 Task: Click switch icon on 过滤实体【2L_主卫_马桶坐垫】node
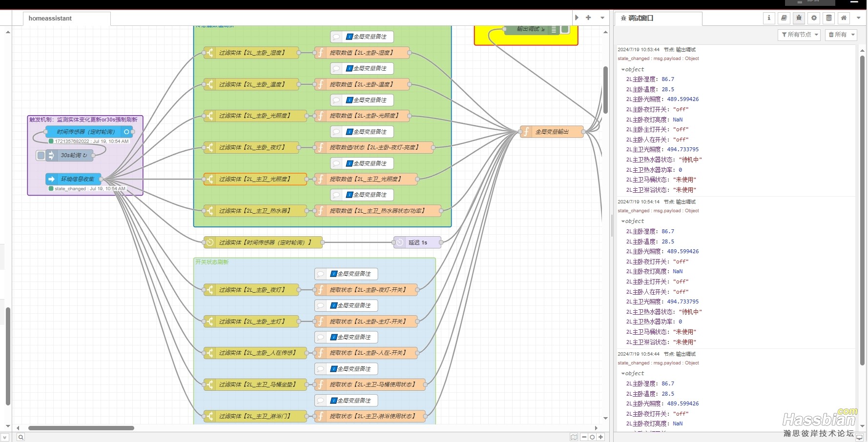(210, 384)
